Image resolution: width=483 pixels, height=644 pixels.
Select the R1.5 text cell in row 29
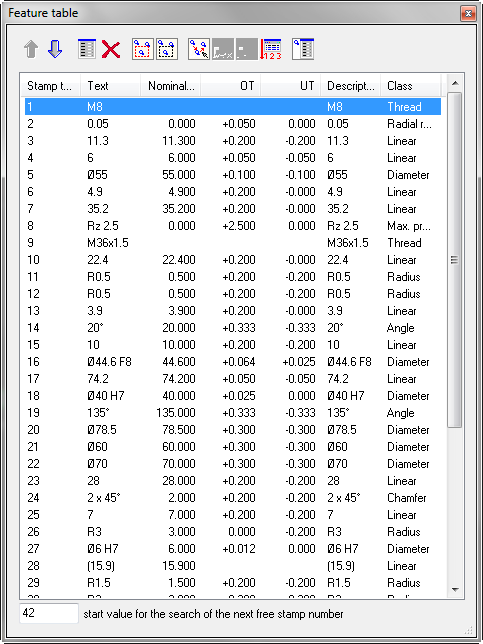coord(99,583)
